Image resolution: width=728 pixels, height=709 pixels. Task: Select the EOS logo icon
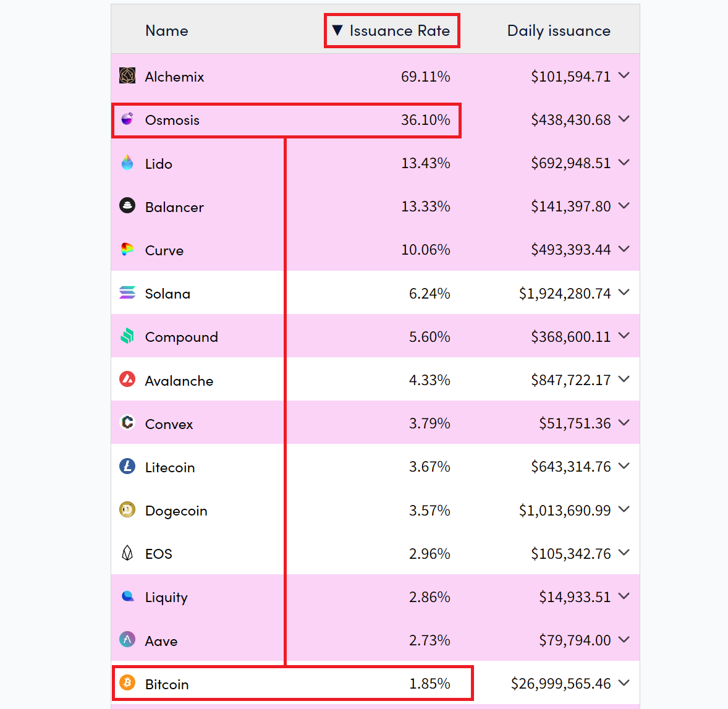point(127,553)
